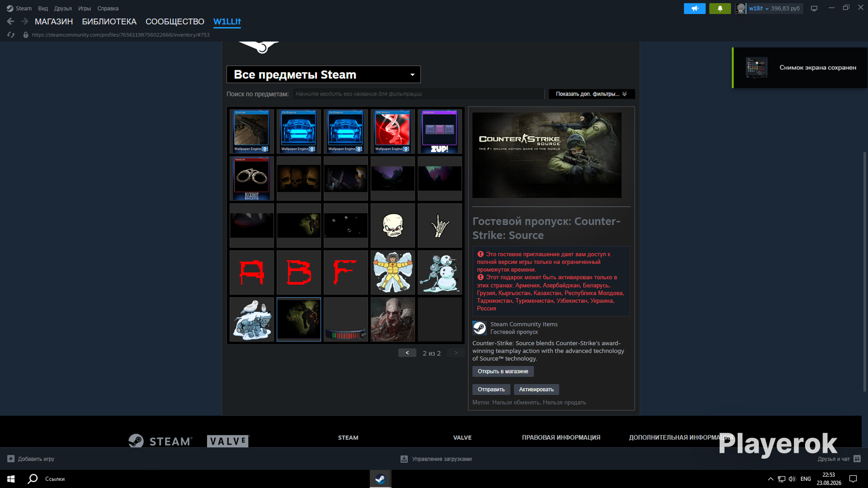Open the announcements megaphone button
Screen dimensions: 868x488
[695, 8]
